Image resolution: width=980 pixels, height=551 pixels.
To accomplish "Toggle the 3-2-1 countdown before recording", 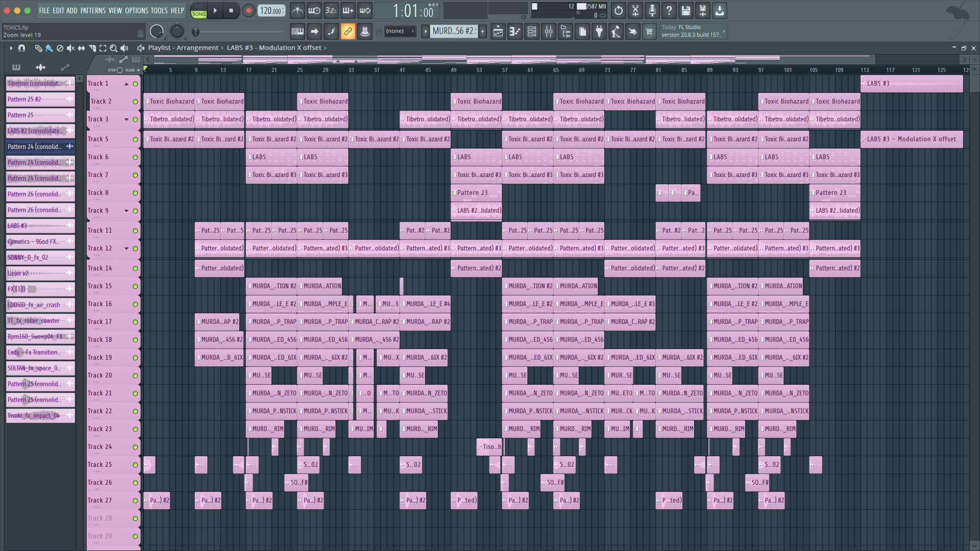I will pyautogui.click(x=331, y=10).
